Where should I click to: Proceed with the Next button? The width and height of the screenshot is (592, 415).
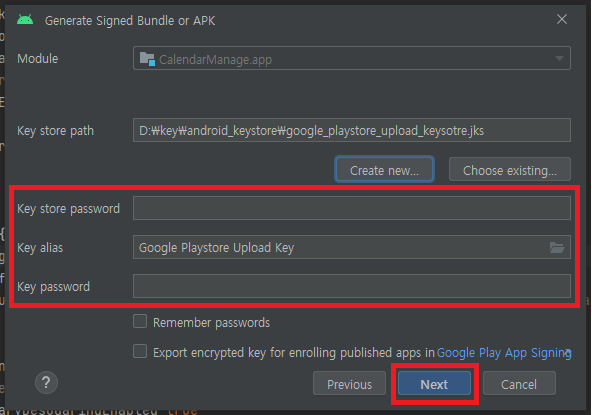[x=434, y=384]
